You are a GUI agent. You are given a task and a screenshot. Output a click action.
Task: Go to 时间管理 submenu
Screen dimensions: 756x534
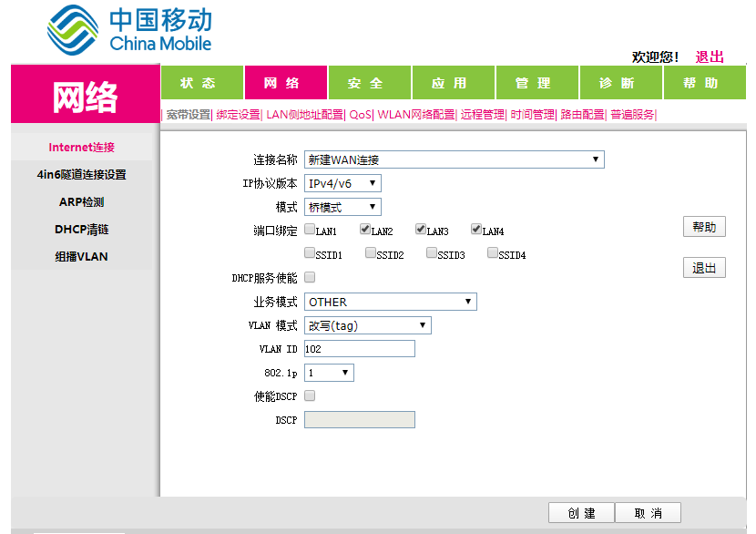tap(532, 115)
